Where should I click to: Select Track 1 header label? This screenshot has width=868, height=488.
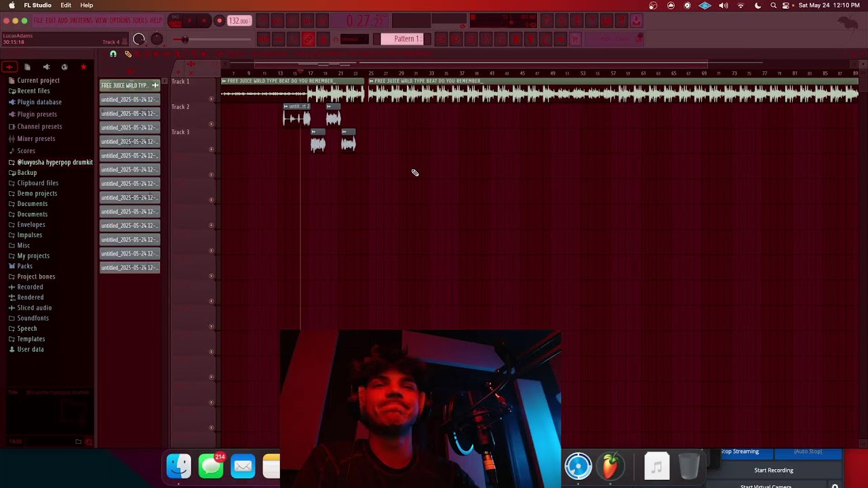pos(180,81)
